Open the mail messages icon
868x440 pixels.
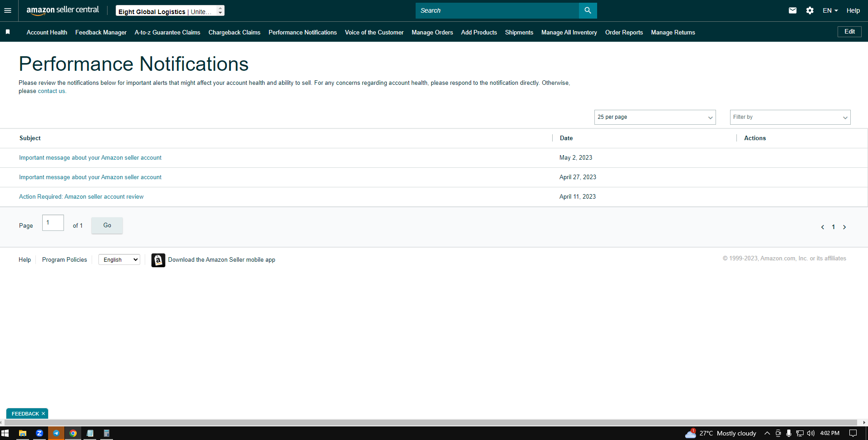[x=792, y=10]
